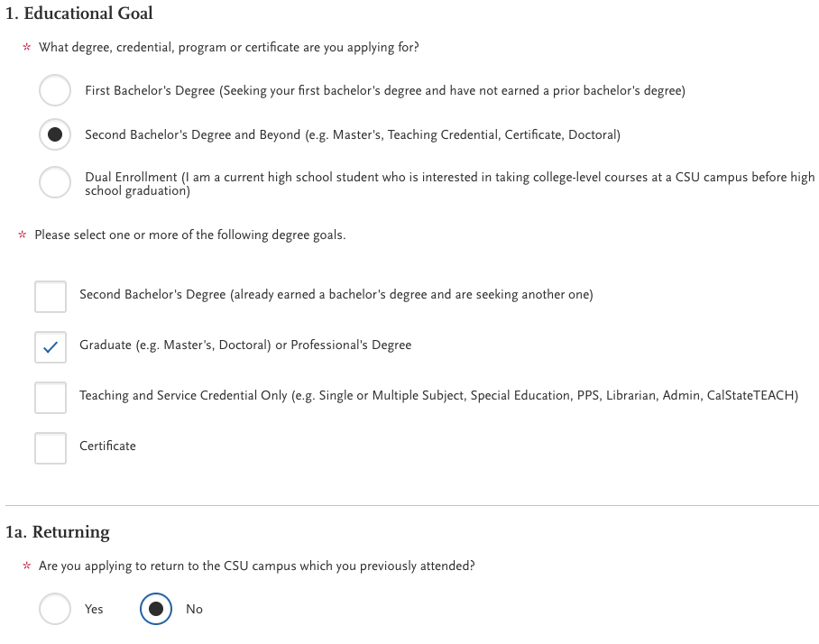Screen dimensions: 819x644
Task: Check the Second Bachelor's Degree checkbox
Action: click(51, 296)
